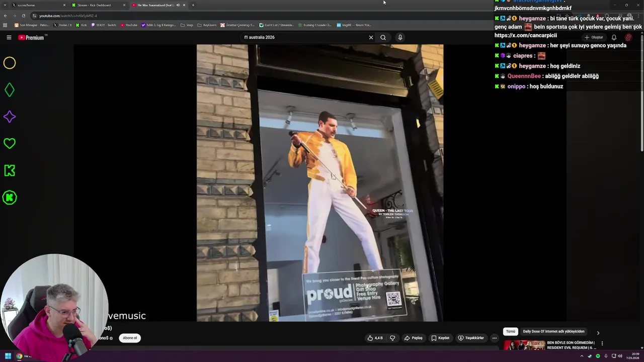Click the purple four-point star overlay icon
Image resolution: width=644 pixels, height=362 pixels.
click(10, 117)
